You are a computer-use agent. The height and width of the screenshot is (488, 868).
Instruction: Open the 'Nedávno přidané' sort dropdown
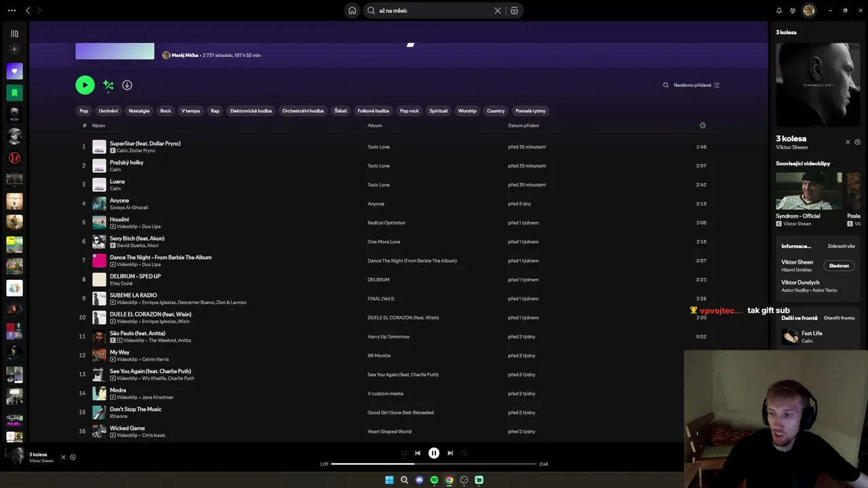[696, 85]
